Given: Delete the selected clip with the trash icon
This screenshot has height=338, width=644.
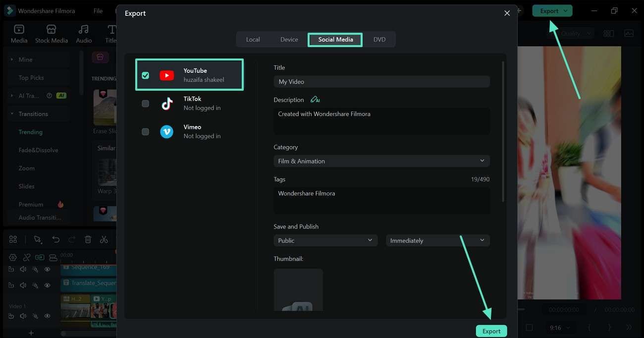Looking at the screenshot, I should tap(88, 239).
